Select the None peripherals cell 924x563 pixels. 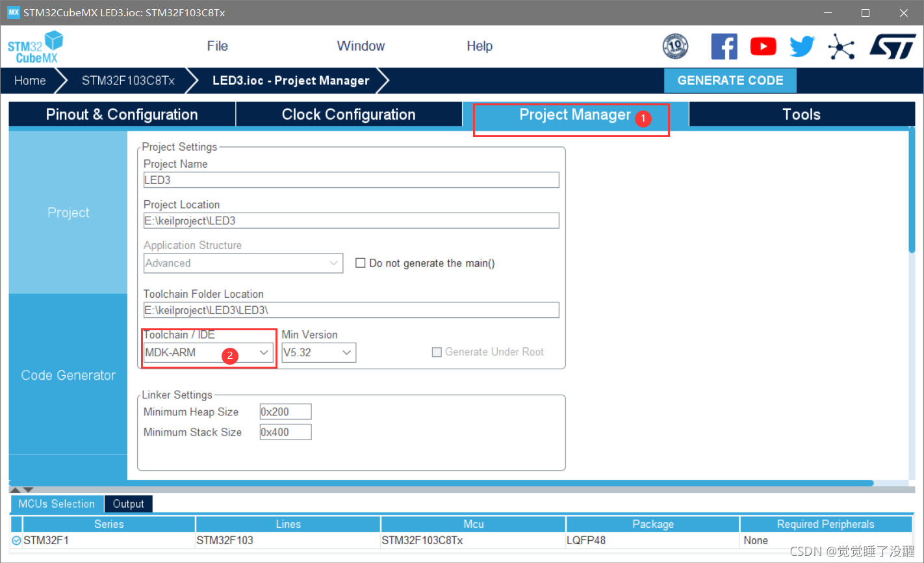(826, 540)
